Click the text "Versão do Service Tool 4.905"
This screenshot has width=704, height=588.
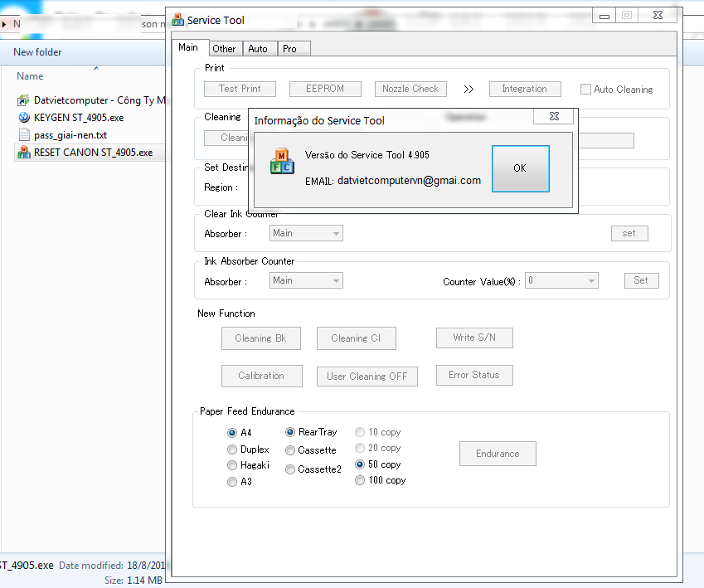(367, 155)
